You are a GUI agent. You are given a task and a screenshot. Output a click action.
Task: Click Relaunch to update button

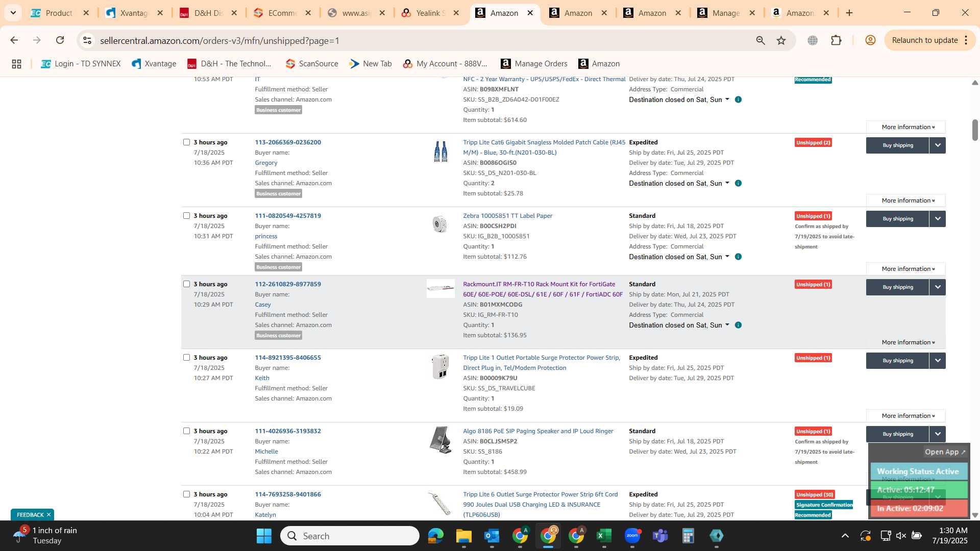pos(924,40)
